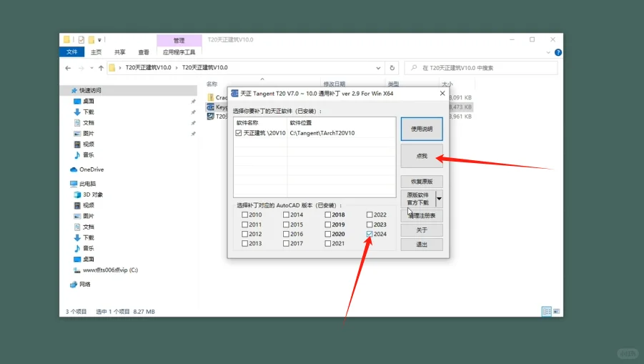Open dropdown arrow beside 原版软件官方下载
The height and width of the screenshot is (364, 644).
439,199
